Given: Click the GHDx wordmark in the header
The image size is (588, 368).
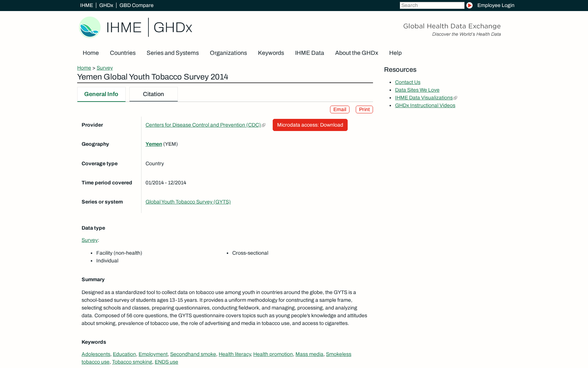Looking at the screenshot, I should coord(173,27).
